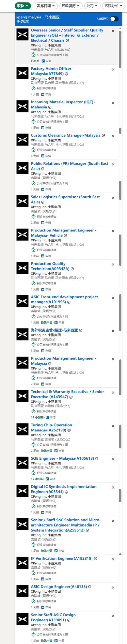Open the 远程办公 filter dropdown
Image resolution: width=127 pixels, height=644 pixels.
pyautogui.click(x=113, y=6)
